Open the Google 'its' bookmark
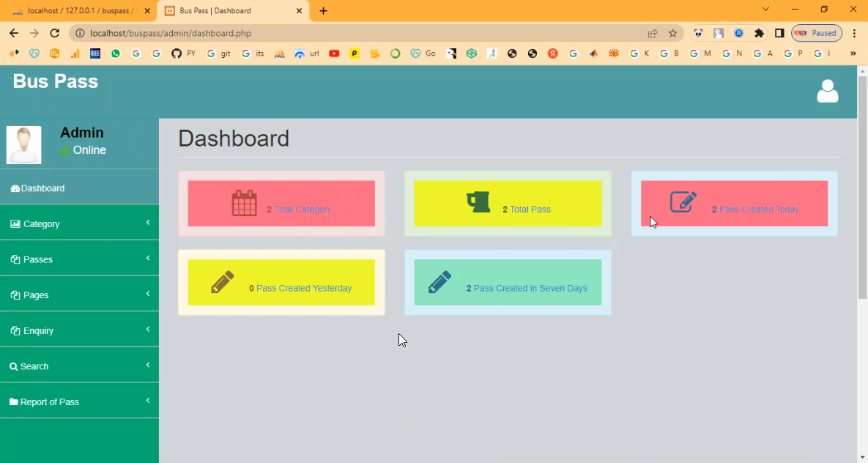Image resolution: width=868 pixels, height=463 pixels. pos(253,53)
